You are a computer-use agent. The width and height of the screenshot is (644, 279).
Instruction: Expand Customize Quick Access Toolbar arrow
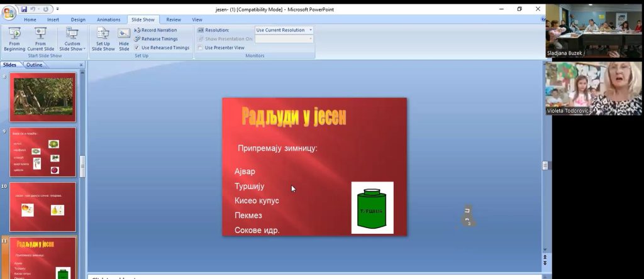coord(58,9)
